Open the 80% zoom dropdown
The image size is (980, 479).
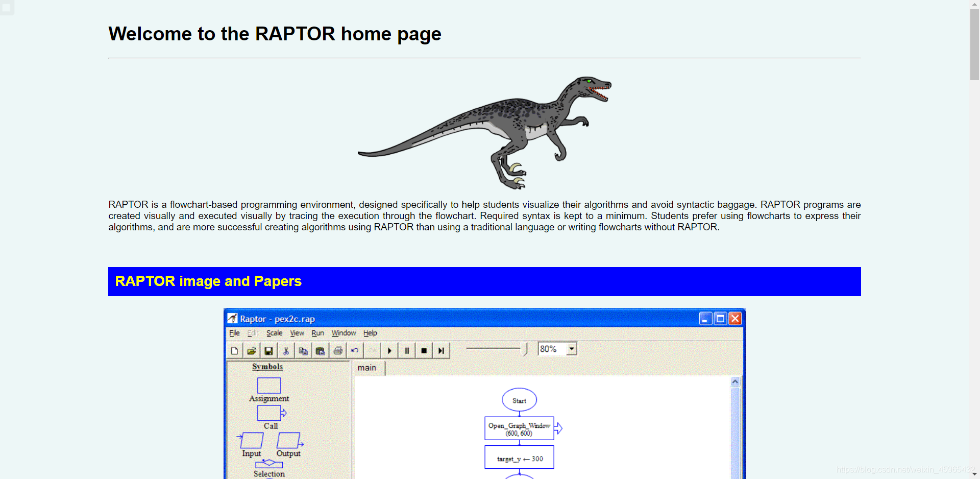point(572,349)
